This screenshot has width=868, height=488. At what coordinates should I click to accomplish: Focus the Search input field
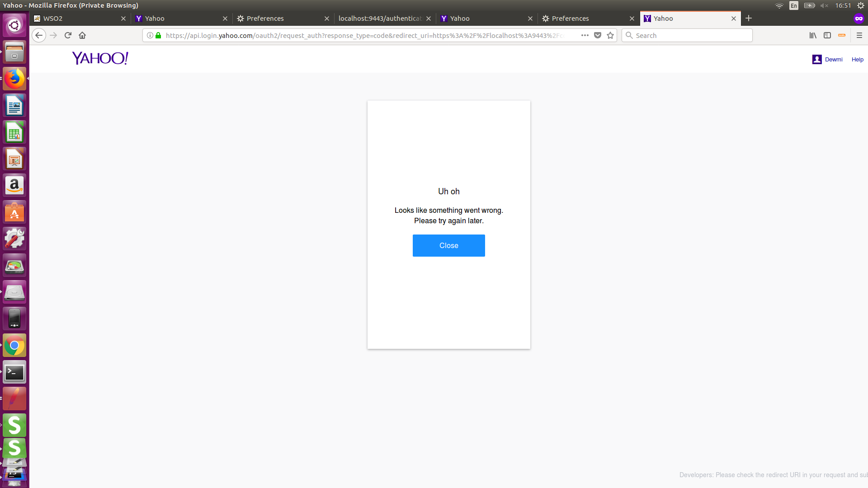[692, 35]
